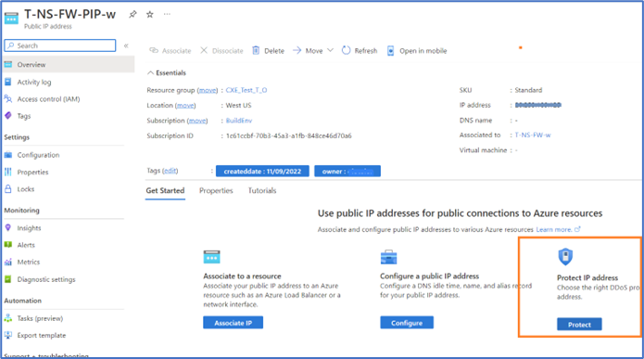Open the Metrics monitoring page

(29, 262)
